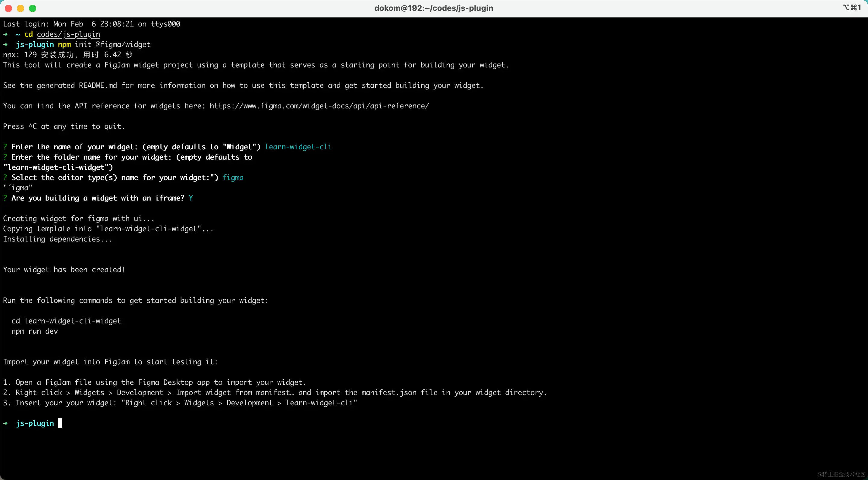Click the 'Creating widget for figma with ui...' line
The width and height of the screenshot is (868, 480).
(x=79, y=219)
